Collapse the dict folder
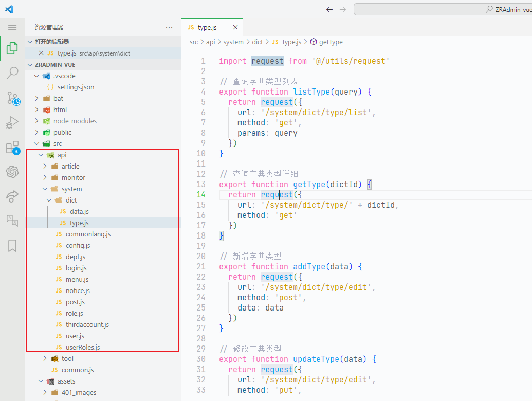 [x=71, y=200]
